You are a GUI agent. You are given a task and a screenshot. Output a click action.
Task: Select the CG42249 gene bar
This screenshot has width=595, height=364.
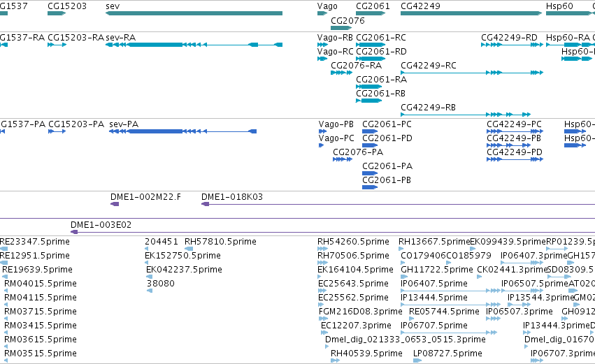(x=471, y=13)
